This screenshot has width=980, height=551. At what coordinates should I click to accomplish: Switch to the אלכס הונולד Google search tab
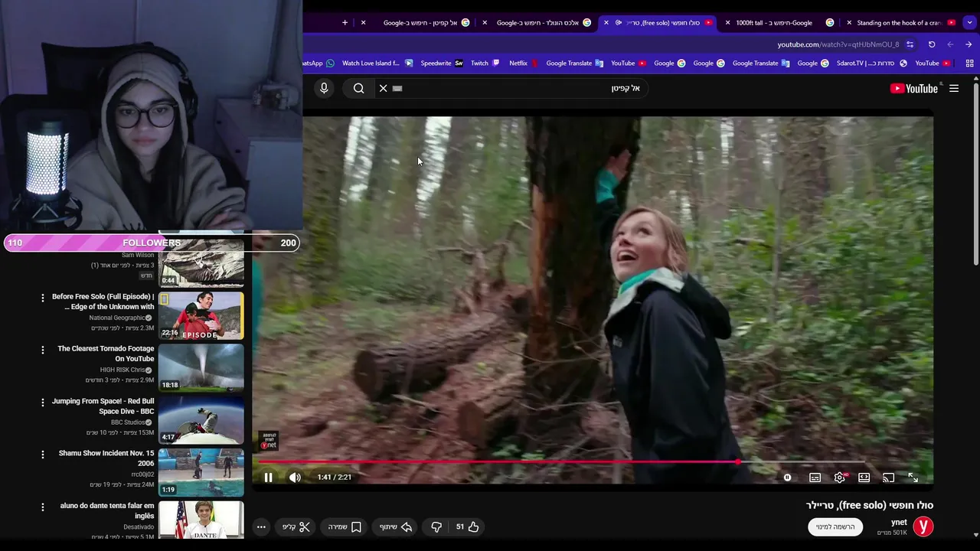(537, 22)
